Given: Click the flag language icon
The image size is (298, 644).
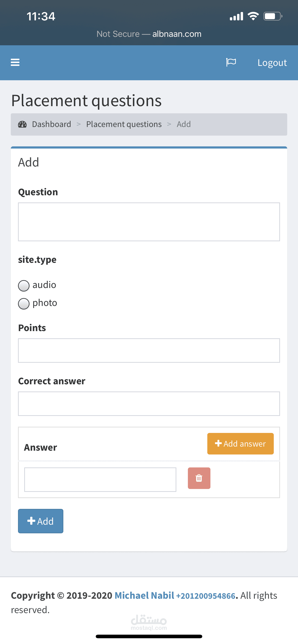Looking at the screenshot, I should (231, 62).
